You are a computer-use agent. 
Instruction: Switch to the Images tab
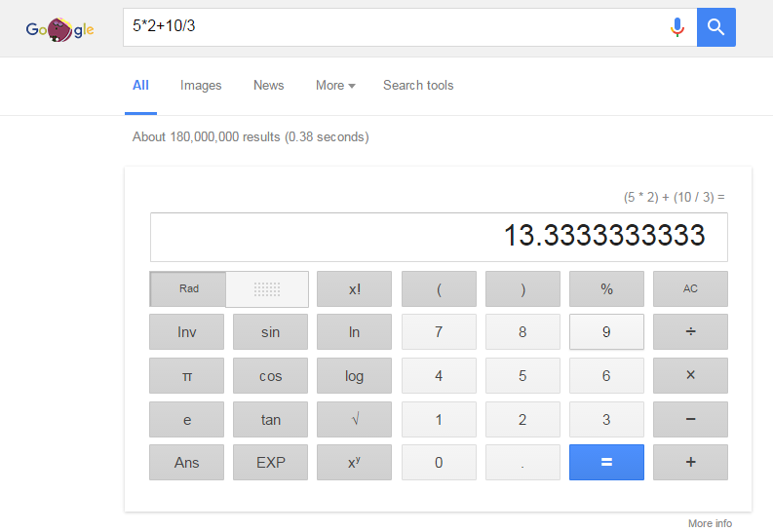[201, 86]
